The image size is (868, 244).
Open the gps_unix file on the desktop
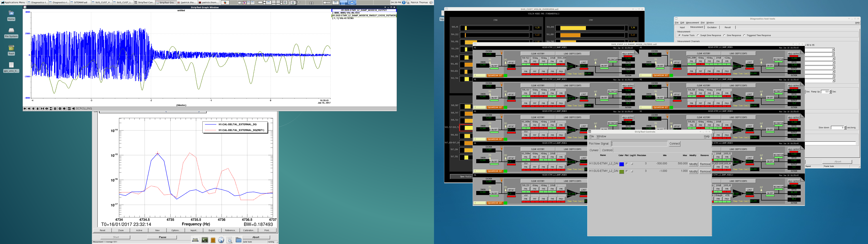tap(11, 67)
